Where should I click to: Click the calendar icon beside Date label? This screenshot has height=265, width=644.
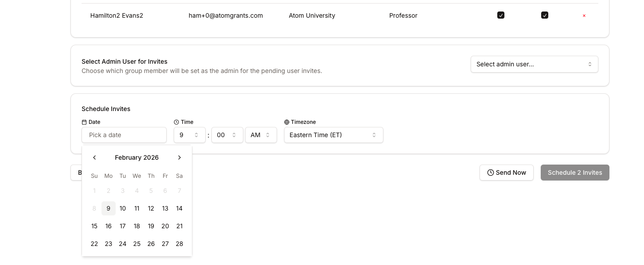pos(84,122)
